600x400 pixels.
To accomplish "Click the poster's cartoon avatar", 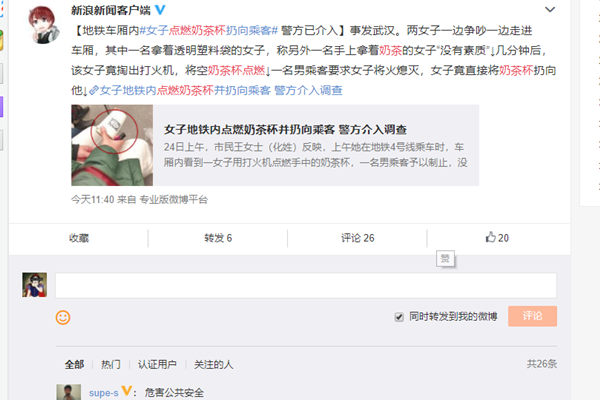I will [x=44, y=24].
